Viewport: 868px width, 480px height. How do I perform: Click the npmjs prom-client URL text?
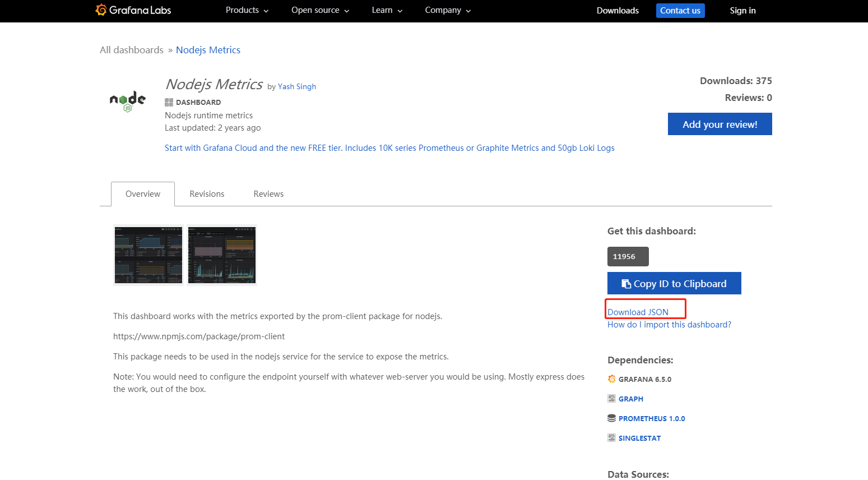199,336
